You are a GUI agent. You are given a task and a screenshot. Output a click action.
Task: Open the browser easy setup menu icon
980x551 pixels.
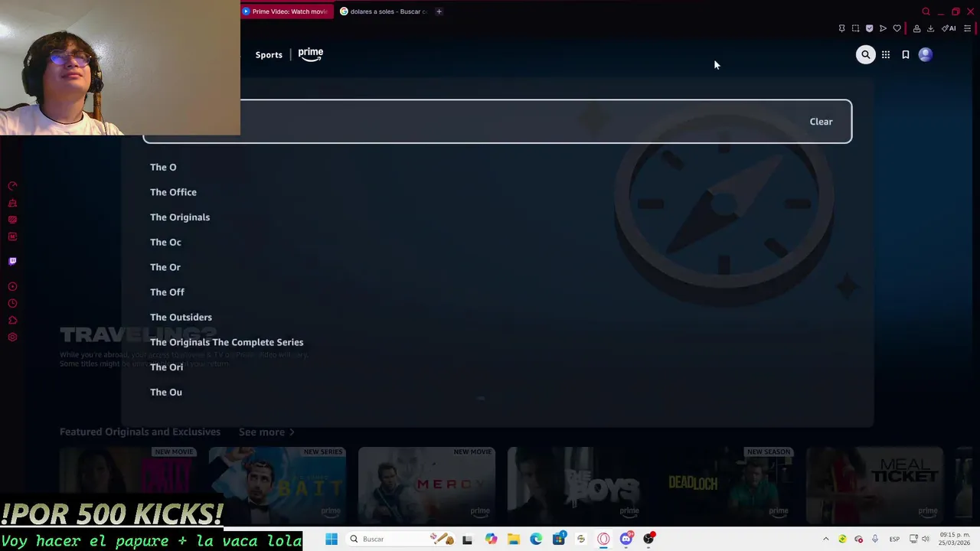click(x=967, y=28)
